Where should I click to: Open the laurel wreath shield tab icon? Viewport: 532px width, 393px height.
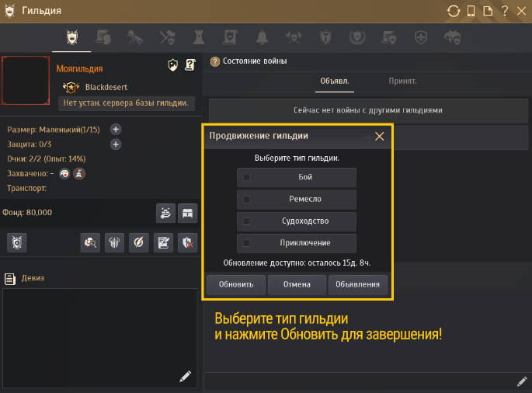(x=357, y=37)
